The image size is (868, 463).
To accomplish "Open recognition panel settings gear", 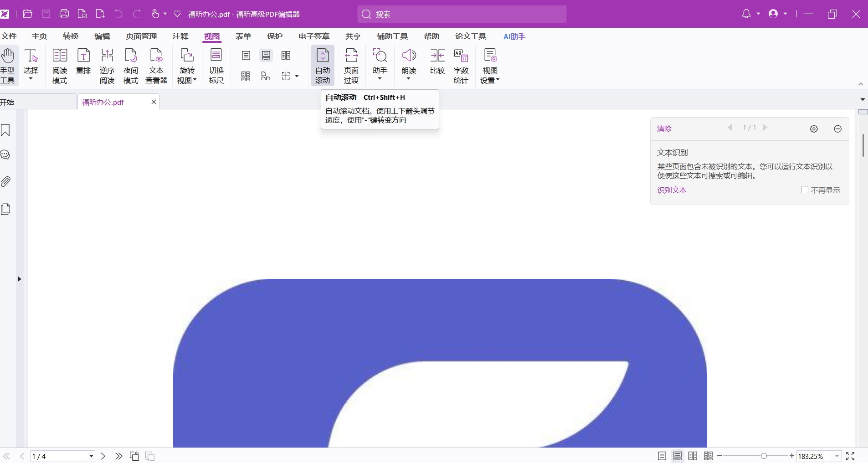I will tap(814, 129).
